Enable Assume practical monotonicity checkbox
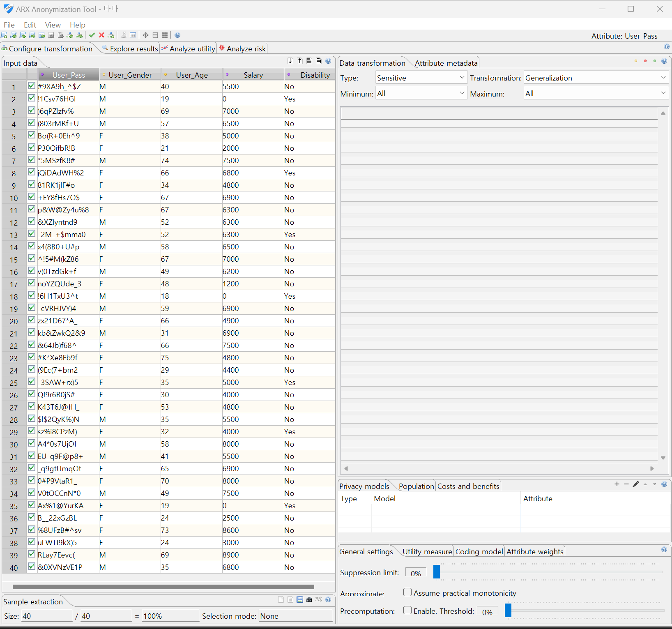The width and height of the screenshot is (672, 629). coord(407,592)
